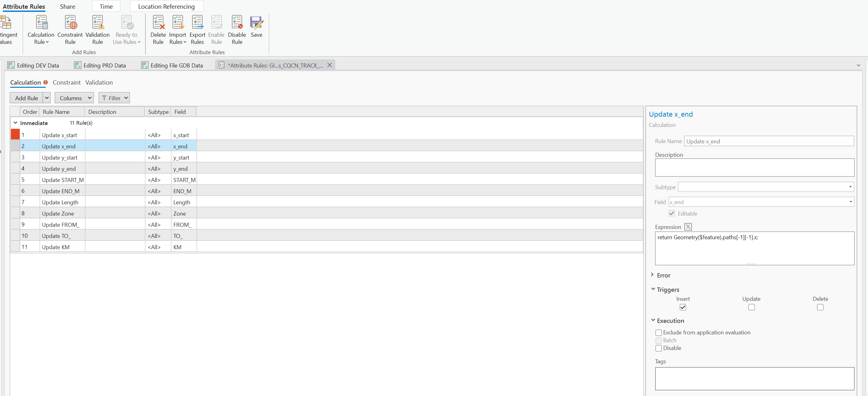Open the Filter dropdown
The image size is (868, 396).
point(114,98)
